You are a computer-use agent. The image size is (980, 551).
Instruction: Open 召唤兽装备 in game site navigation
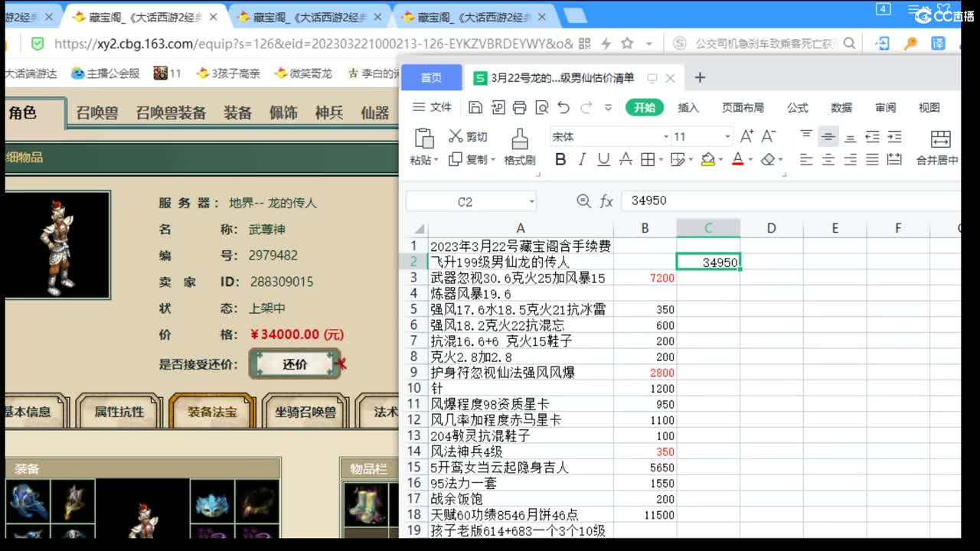(x=171, y=113)
